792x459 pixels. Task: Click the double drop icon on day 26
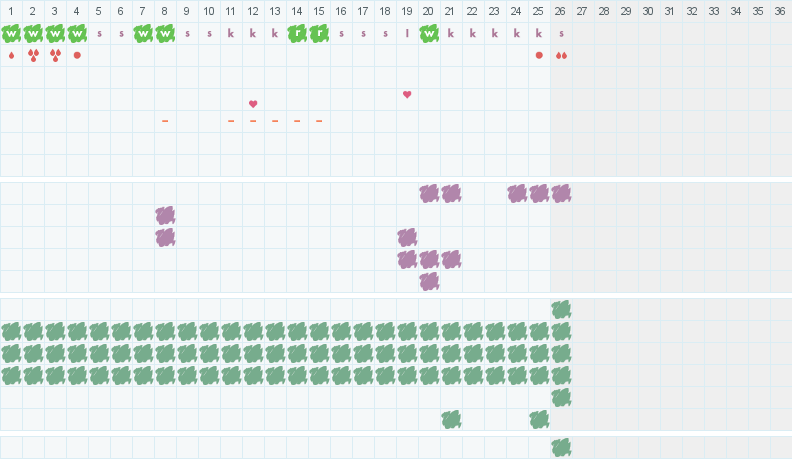point(561,55)
